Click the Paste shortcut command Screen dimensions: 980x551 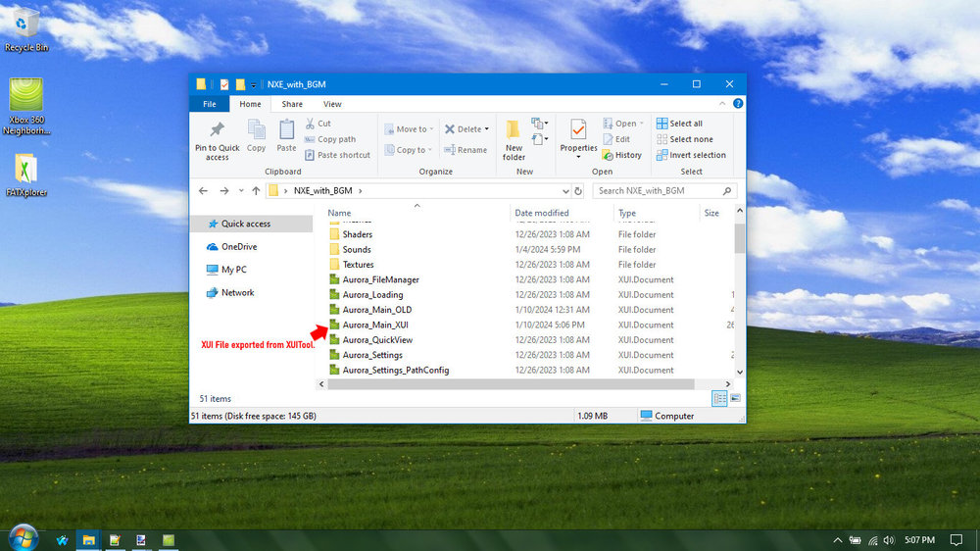pos(337,155)
